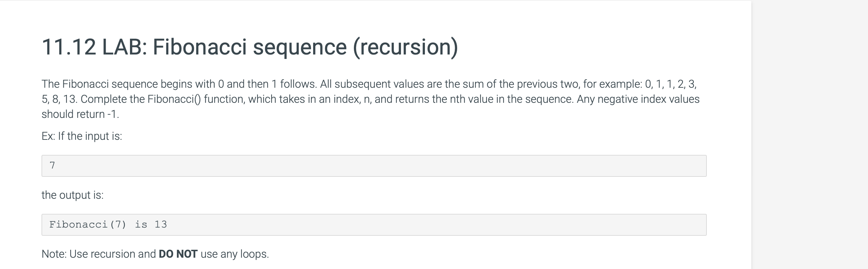The width and height of the screenshot is (868, 269).
Task: Click the "should return -1." text
Action: pyautogui.click(x=80, y=114)
